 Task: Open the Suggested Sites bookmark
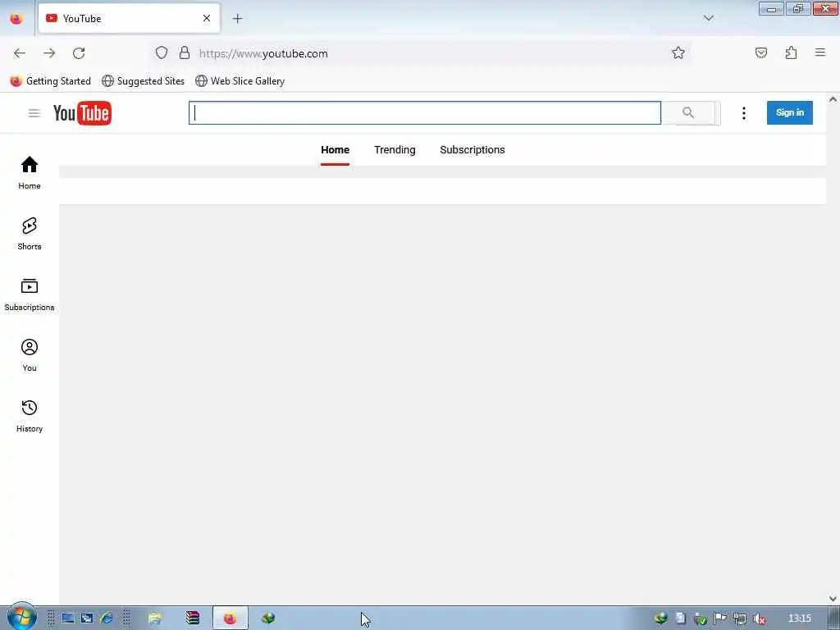coord(143,81)
